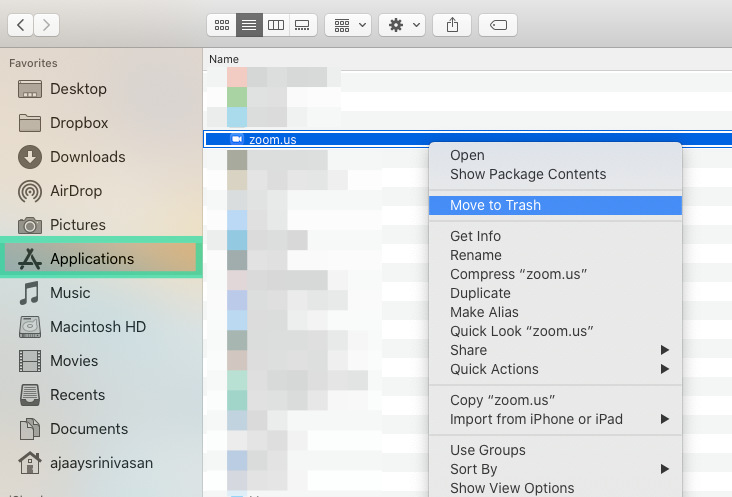Select the list view toggle button
This screenshot has height=497, width=732.
pos(249,24)
